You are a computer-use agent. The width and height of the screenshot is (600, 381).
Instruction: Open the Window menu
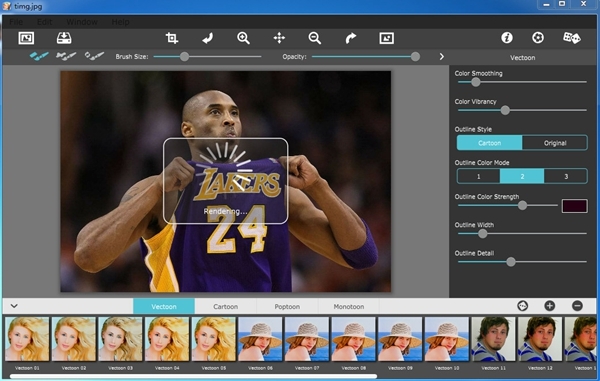(x=82, y=22)
